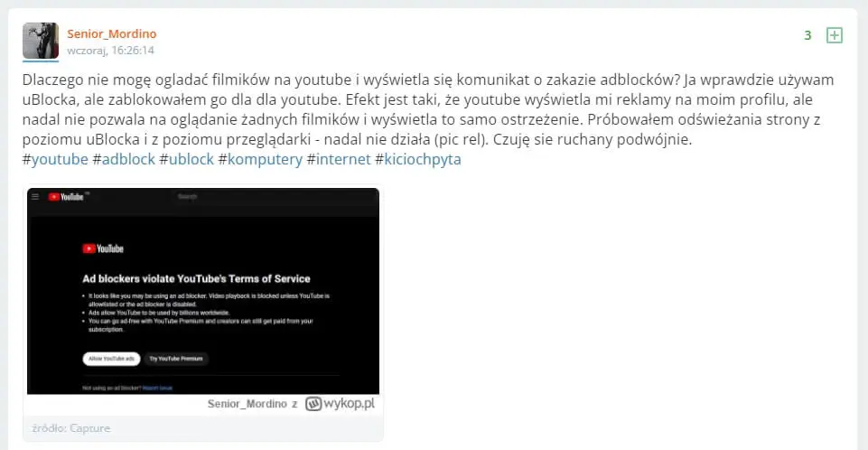The height and width of the screenshot is (450, 868).
Task: Click Senior_Mordino's avatar picture
Action: click(x=41, y=41)
